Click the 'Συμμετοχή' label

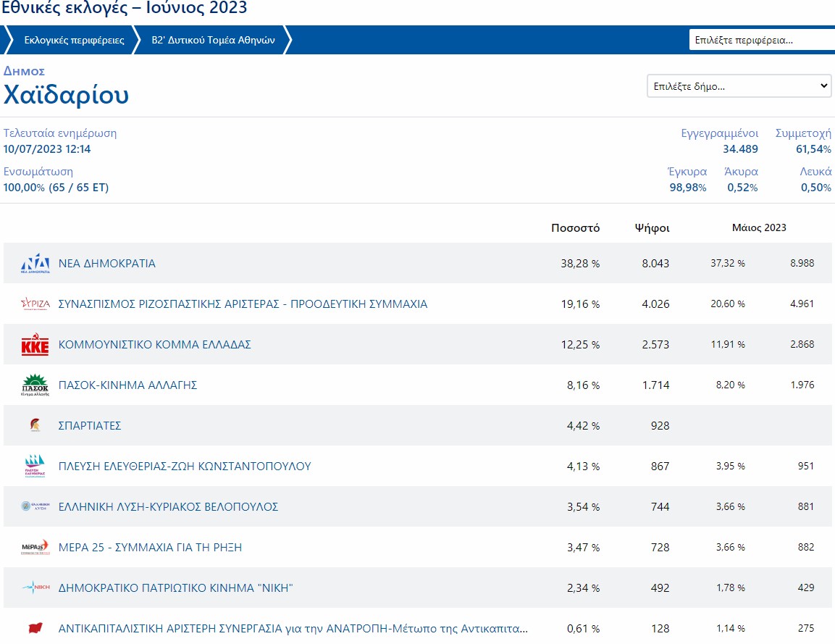[803, 133]
